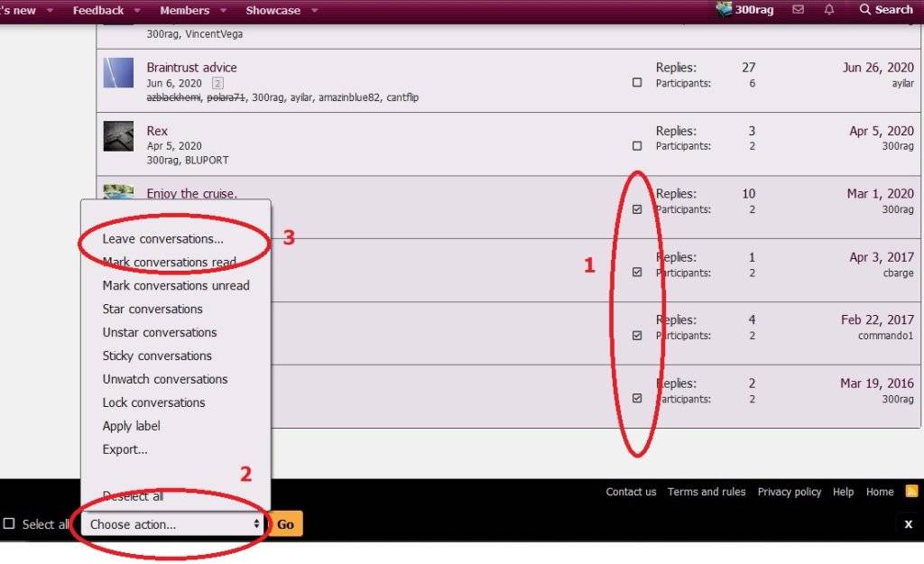The height and width of the screenshot is (564, 924).
Task: Click the RSS feed icon in footer
Action: [x=911, y=492]
